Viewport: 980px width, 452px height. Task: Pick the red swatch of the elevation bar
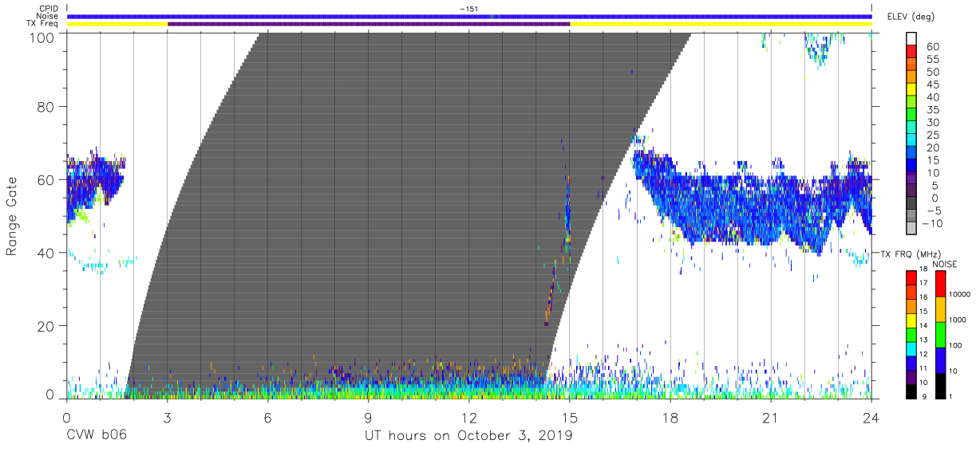coord(911,53)
